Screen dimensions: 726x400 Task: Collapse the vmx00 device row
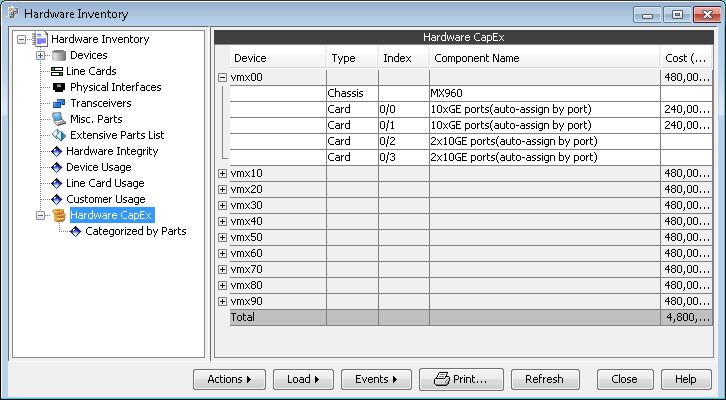[x=222, y=77]
